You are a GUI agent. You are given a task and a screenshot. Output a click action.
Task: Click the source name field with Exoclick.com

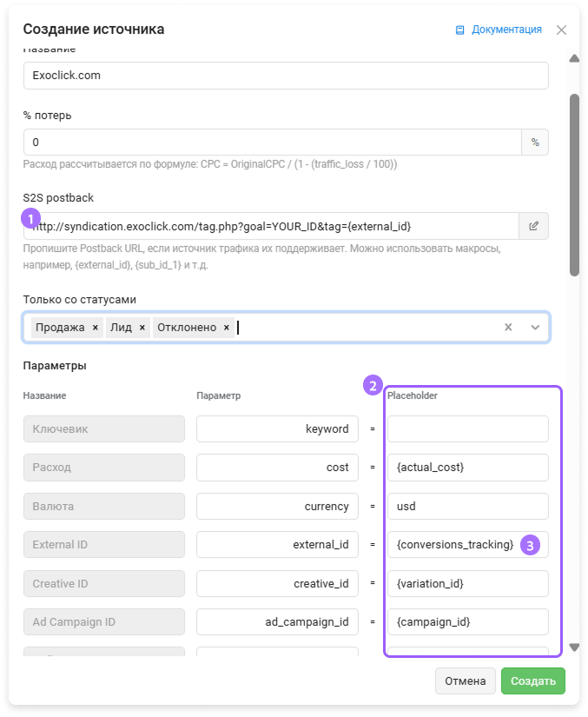click(x=286, y=76)
